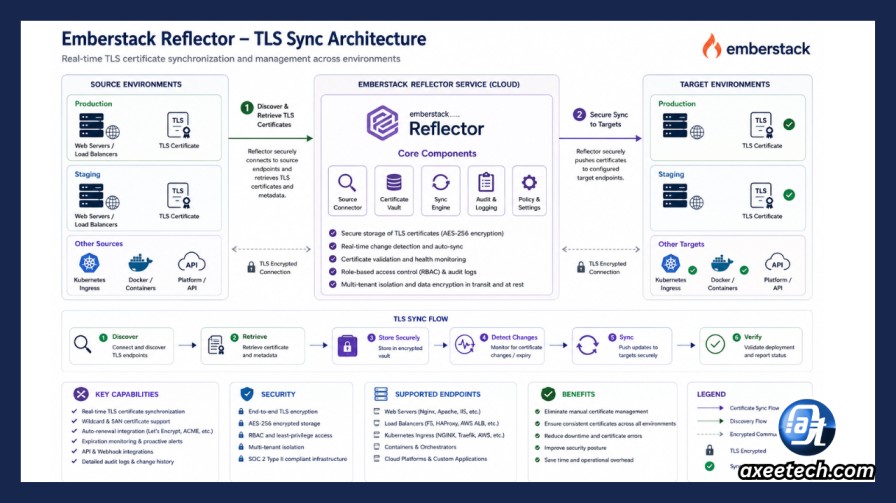
Task: Click 'Eliminate manual certificate management' benefit
Action: [596, 412]
